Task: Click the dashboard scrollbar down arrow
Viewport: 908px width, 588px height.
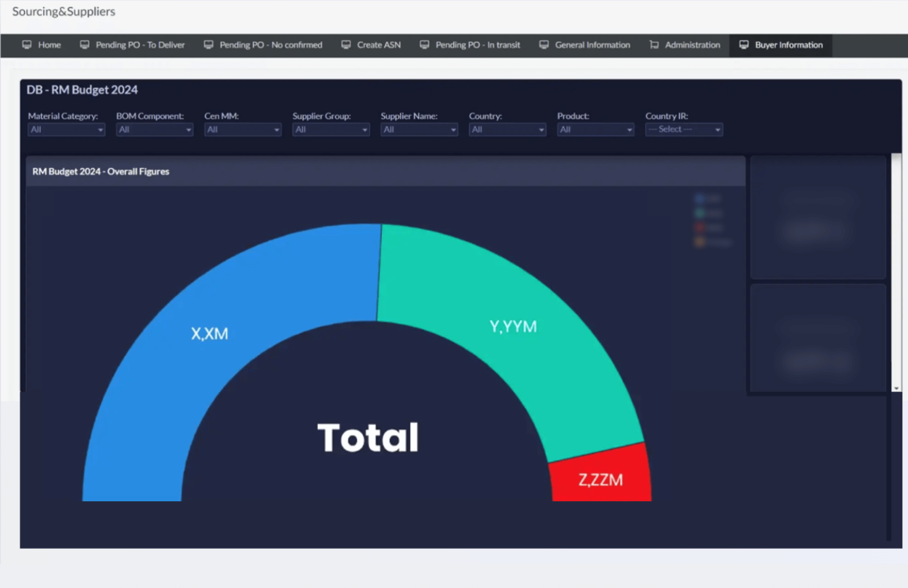Action: click(x=896, y=388)
